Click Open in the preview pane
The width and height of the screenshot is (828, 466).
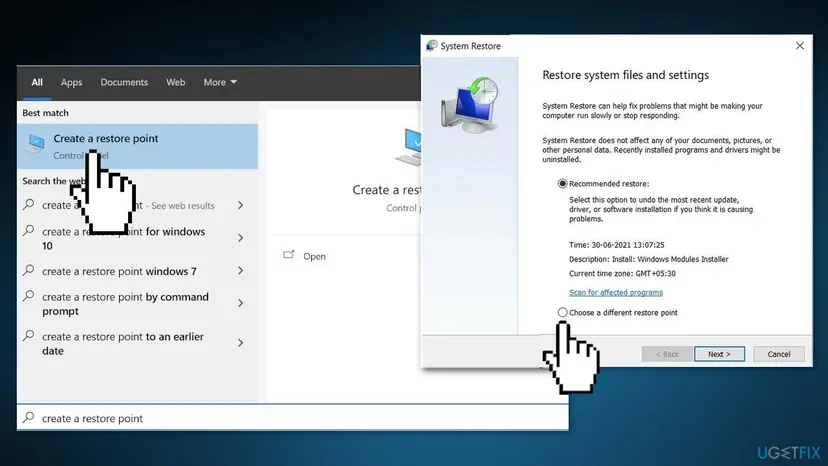point(314,256)
